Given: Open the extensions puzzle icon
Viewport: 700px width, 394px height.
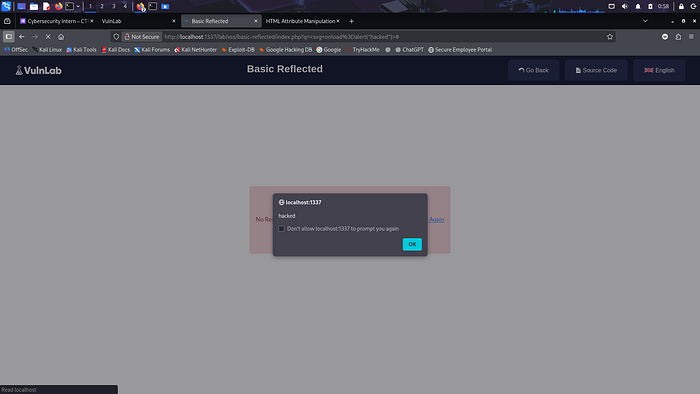Looking at the screenshot, I should click(x=678, y=37).
